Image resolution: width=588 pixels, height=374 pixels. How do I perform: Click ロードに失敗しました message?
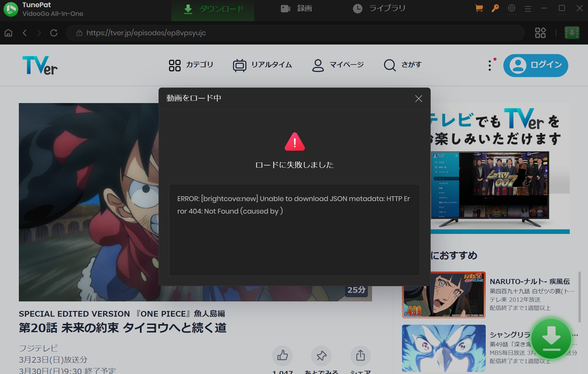[x=295, y=165]
